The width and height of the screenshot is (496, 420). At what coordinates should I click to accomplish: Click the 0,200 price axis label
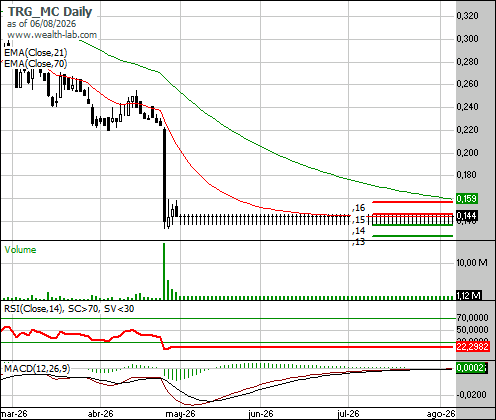point(467,153)
